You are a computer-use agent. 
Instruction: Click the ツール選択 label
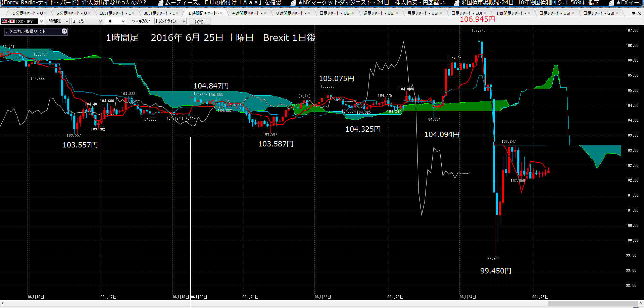141,21
